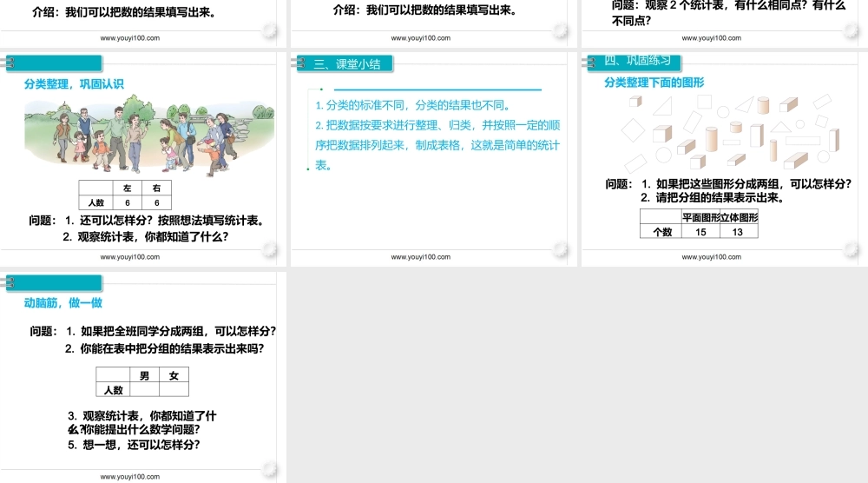Click the 平面图形 count cell showing 15
Screen dimensions: 868x483
pyautogui.click(x=700, y=232)
